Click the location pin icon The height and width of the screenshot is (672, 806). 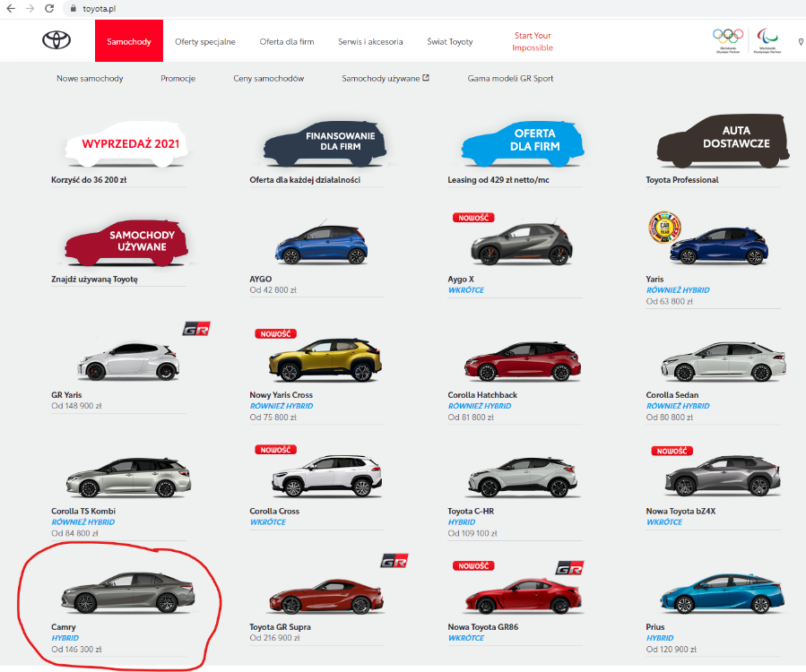click(801, 41)
